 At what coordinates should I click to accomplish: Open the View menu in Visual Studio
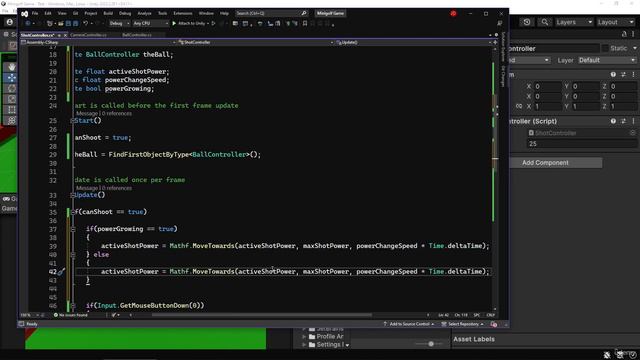[62, 13]
